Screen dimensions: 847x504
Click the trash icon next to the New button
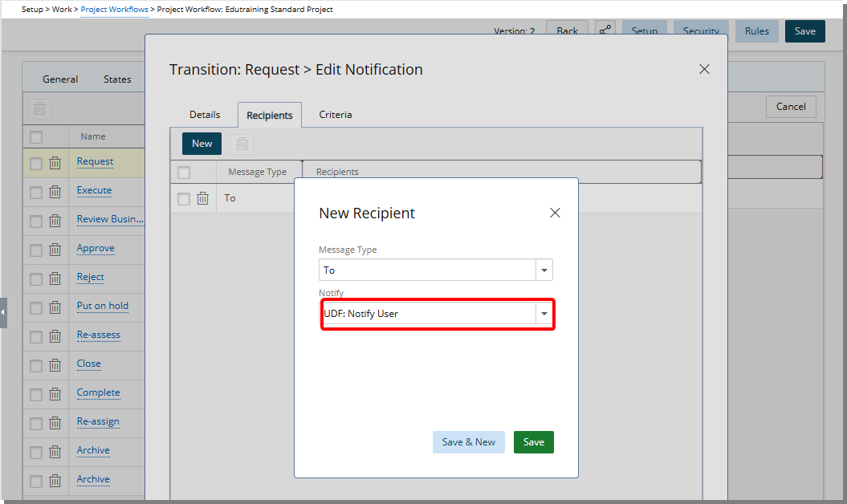coord(242,143)
